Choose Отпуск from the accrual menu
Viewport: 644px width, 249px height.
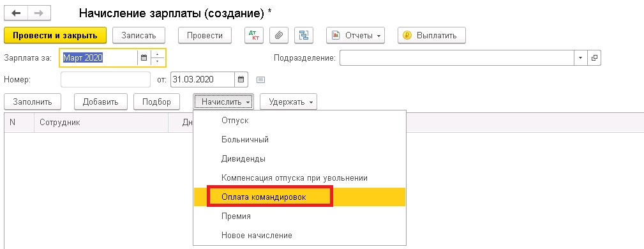(299, 121)
